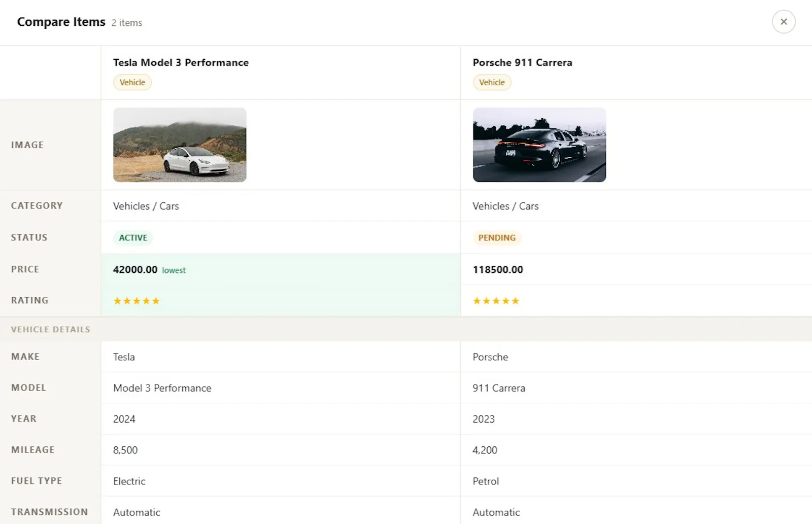Click the Compare Items heading

click(x=61, y=22)
